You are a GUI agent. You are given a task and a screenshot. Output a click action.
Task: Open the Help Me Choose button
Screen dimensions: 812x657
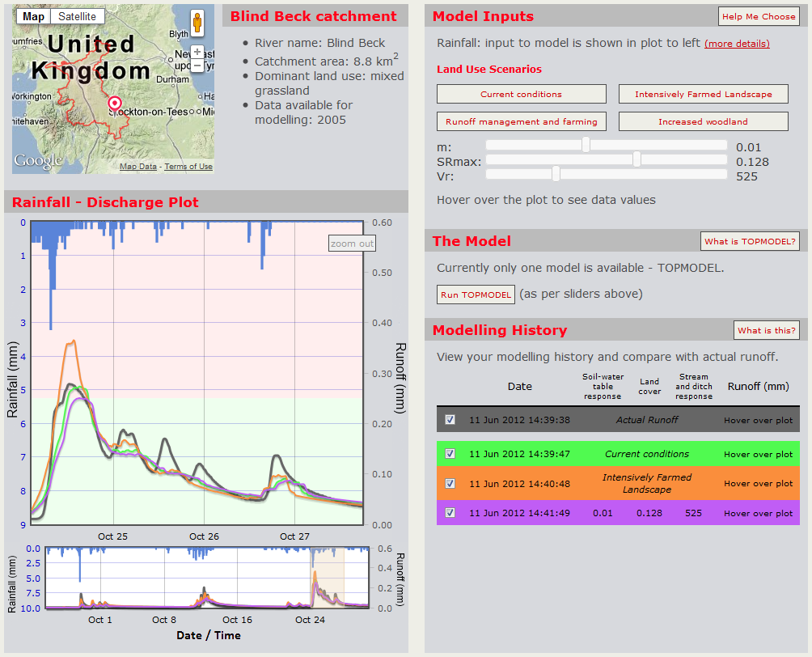[759, 16]
